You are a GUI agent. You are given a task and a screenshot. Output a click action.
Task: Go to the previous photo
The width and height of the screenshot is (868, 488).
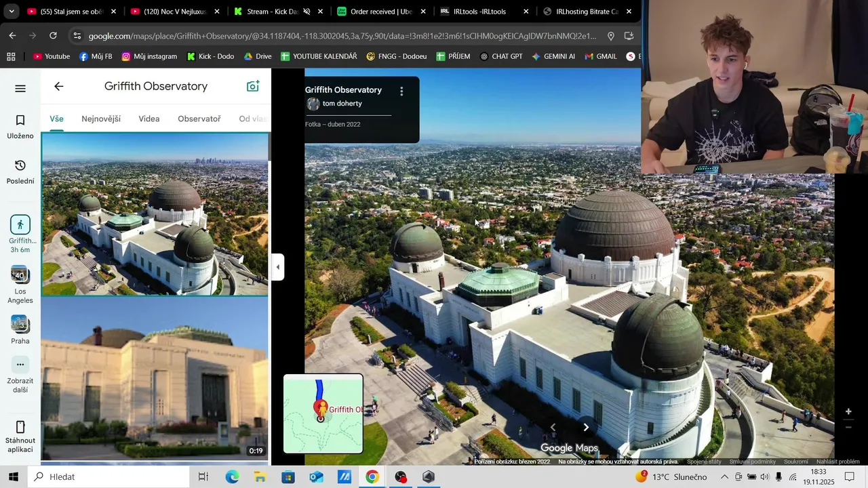(553, 427)
